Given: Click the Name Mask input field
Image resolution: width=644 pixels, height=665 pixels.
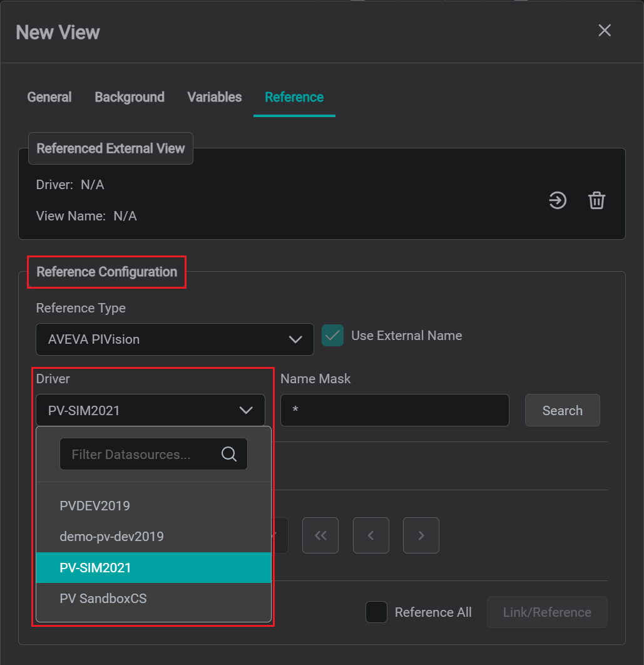Looking at the screenshot, I should coord(395,410).
